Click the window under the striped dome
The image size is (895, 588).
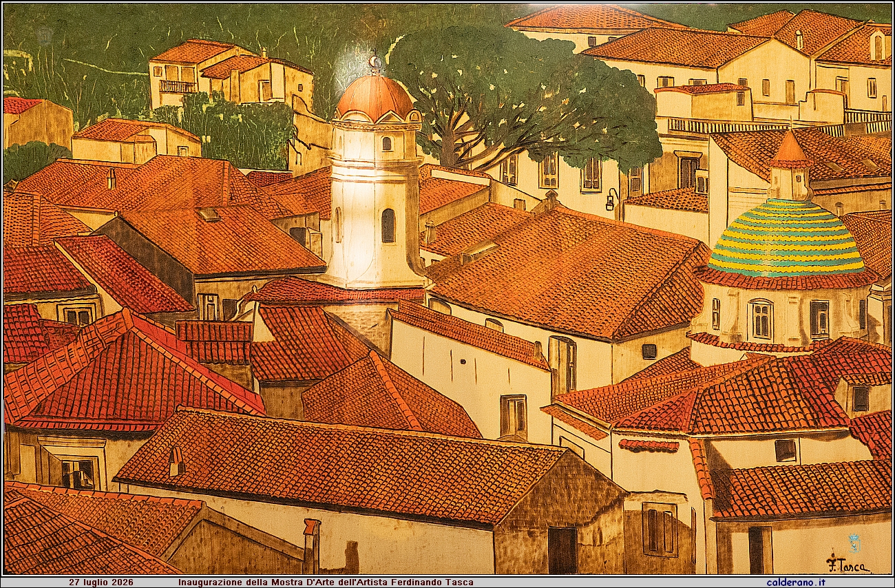point(761,319)
